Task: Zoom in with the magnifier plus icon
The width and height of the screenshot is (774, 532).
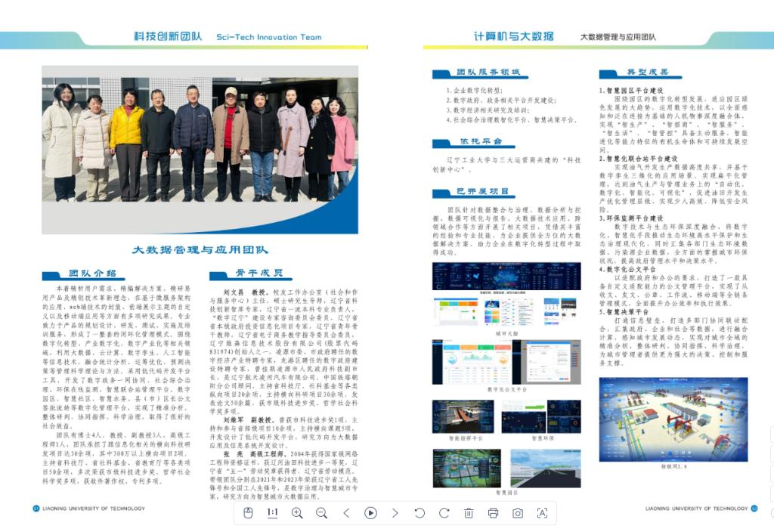Action: coord(297,512)
